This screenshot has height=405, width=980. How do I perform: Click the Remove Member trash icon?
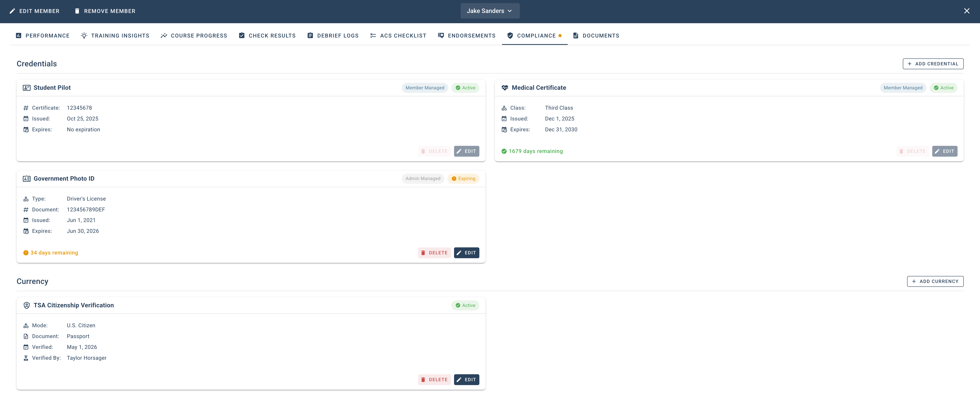tap(77, 11)
